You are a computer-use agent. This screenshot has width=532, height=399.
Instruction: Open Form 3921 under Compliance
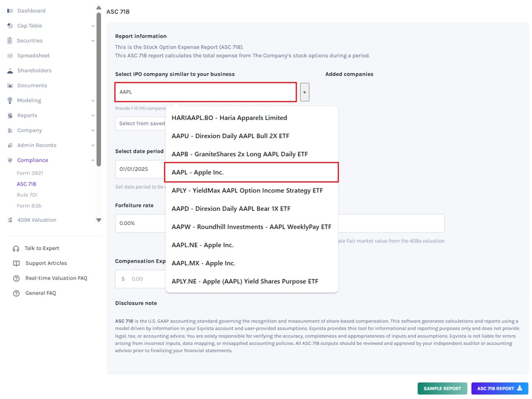(x=30, y=173)
